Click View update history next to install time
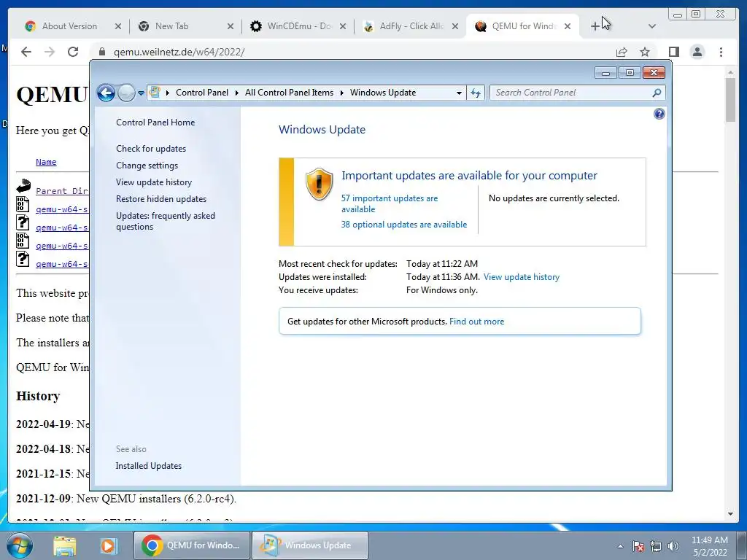The image size is (747, 560). coord(521,276)
